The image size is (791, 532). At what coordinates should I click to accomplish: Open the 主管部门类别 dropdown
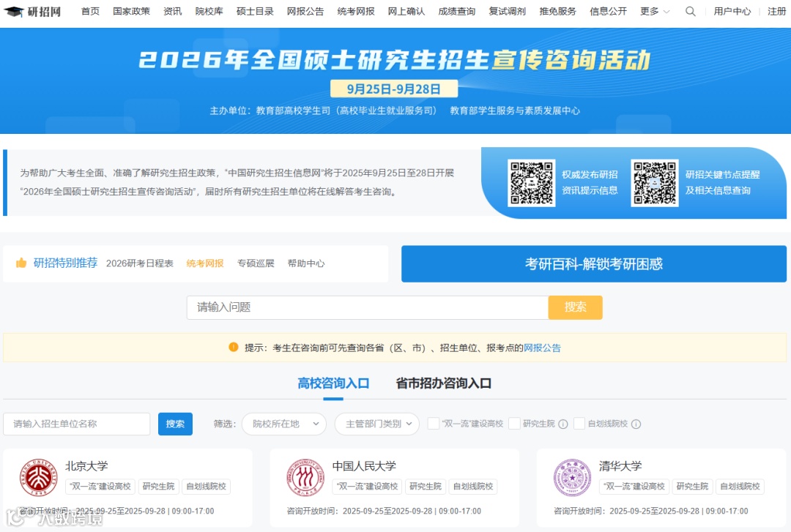point(377,424)
